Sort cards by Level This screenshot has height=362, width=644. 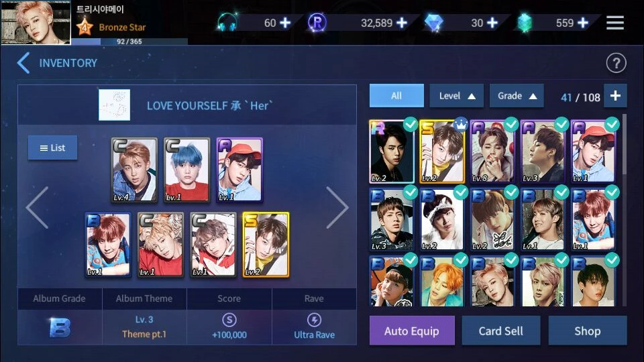click(456, 96)
